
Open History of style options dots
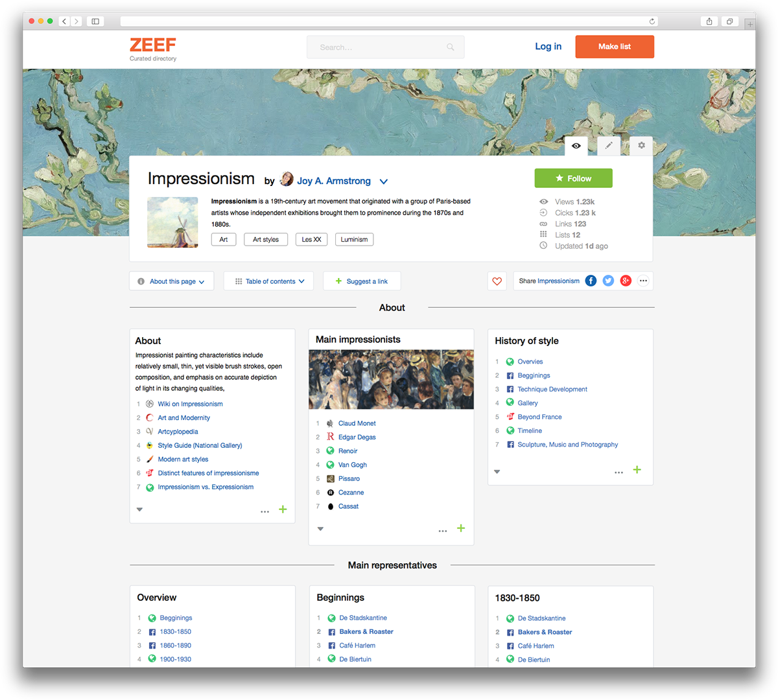coord(619,472)
